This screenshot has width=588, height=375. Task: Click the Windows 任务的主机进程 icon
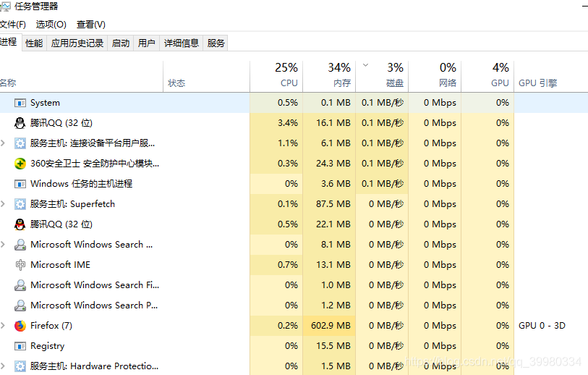pyautogui.click(x=20, y=184)
